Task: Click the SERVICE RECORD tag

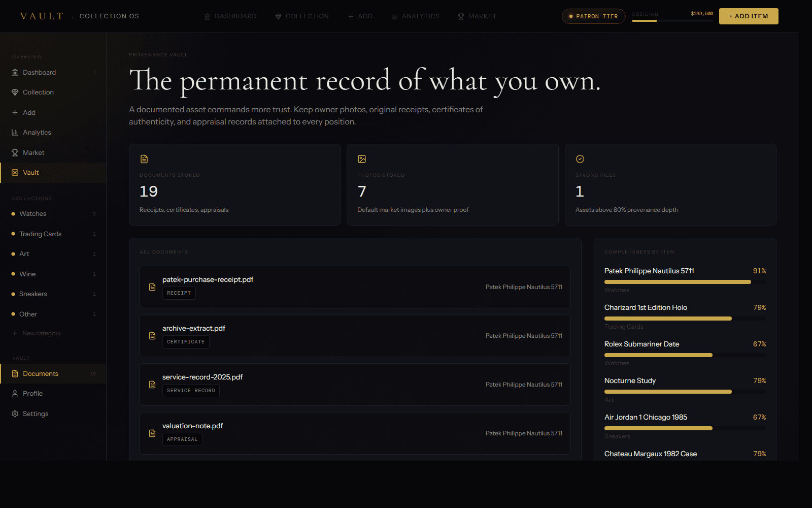Action: click(x=191, y=391)
